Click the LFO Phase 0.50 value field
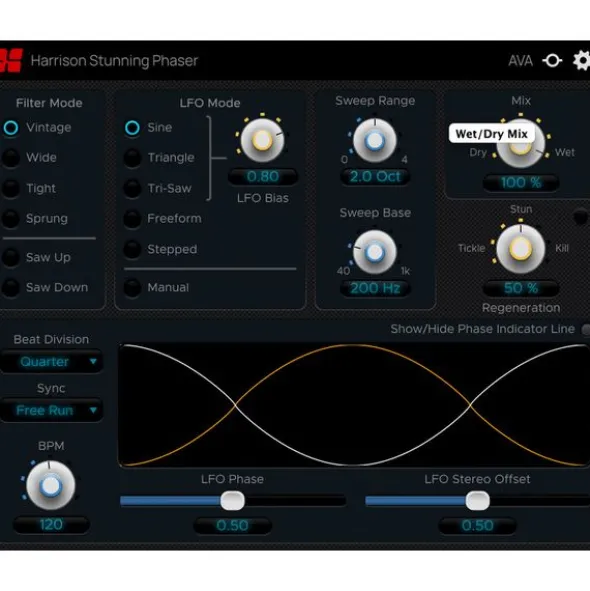Viewport: 590px width, 591px height. (x=232, y=525)
